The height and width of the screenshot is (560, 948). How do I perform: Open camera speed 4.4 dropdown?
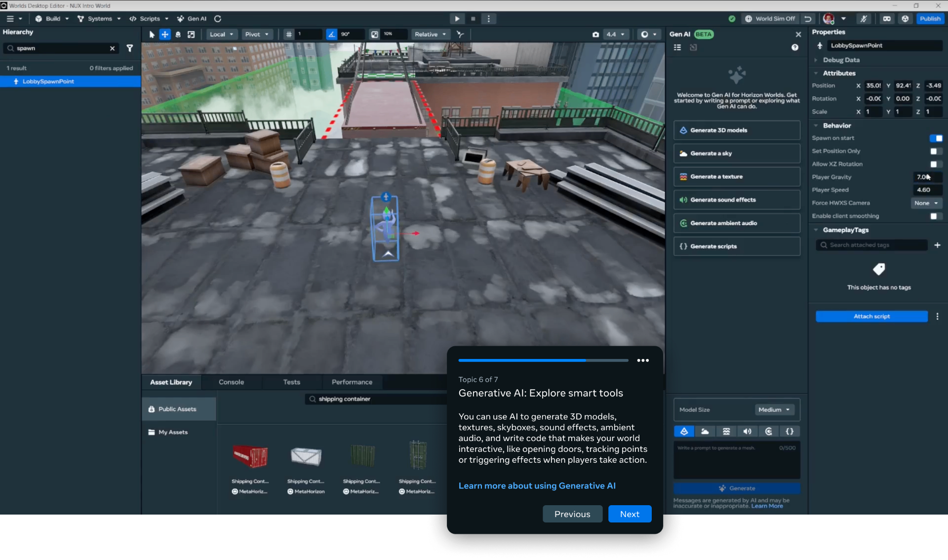point(615,35)
